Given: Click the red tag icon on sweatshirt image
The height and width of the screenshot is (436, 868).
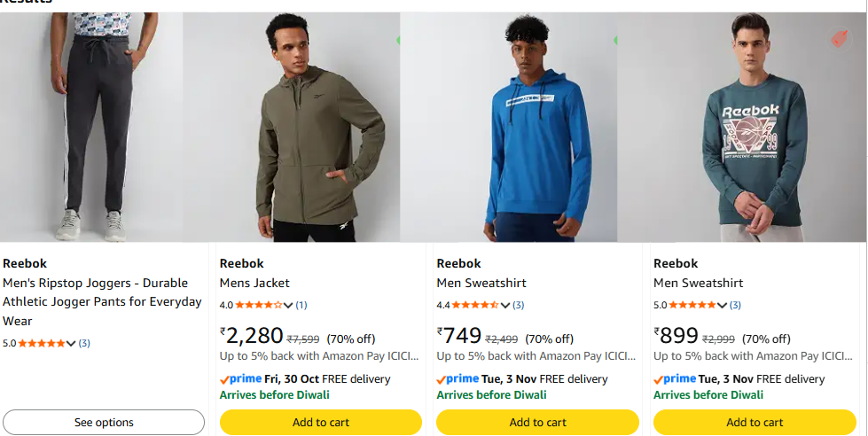Looking at the screenshot, I should click(840, 39).
